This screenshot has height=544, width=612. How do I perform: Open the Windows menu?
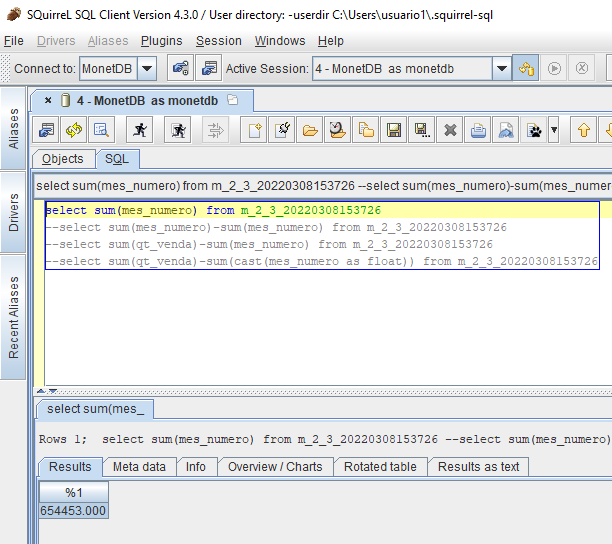pyautogui.click(x=280, y=41)
